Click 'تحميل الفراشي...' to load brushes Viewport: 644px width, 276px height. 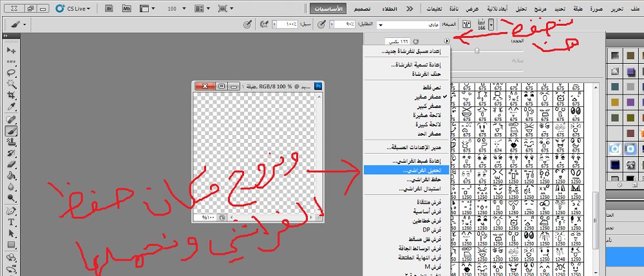click(406, 170)
